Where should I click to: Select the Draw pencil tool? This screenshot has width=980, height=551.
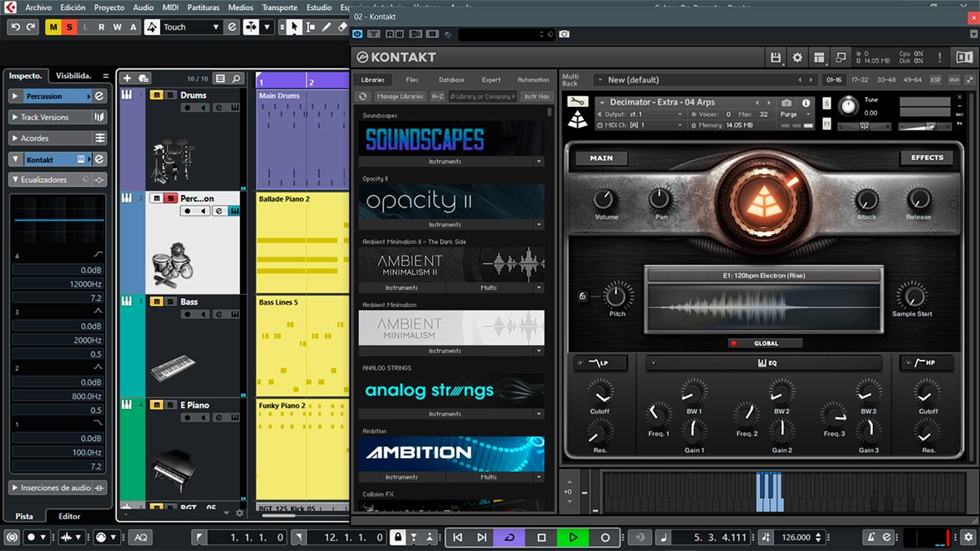pyautogui.click(x=327, y=27)
